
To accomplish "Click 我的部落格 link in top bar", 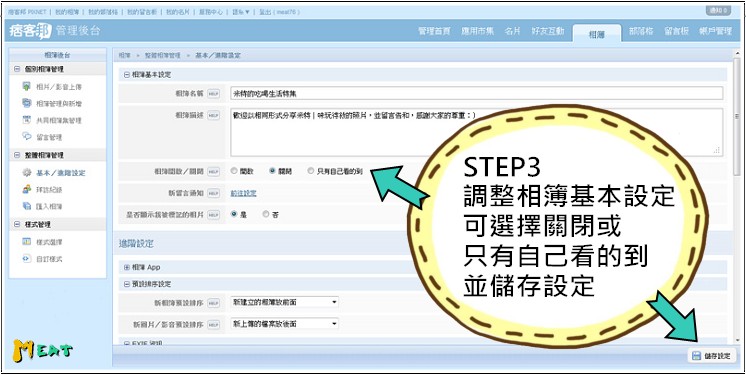I will pyautogui.click(x=102, y=12).
